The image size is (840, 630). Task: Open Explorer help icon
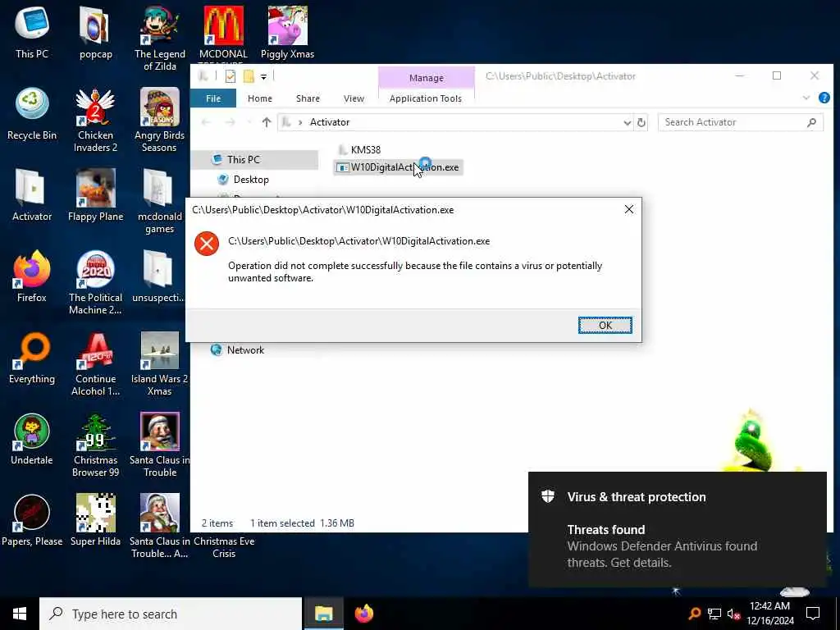tap(824, 98)
